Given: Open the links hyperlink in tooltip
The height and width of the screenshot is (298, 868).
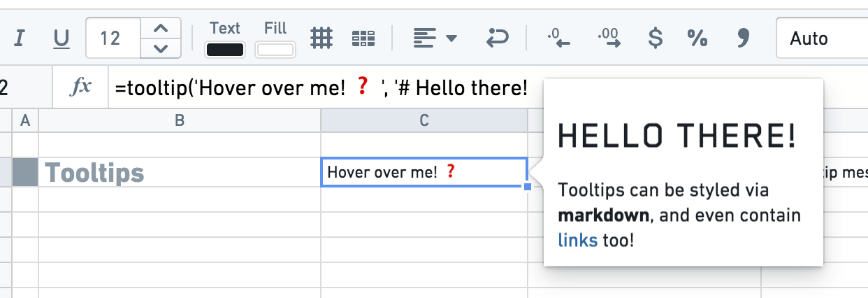Looking at the screenshot, I should point(577,241).
